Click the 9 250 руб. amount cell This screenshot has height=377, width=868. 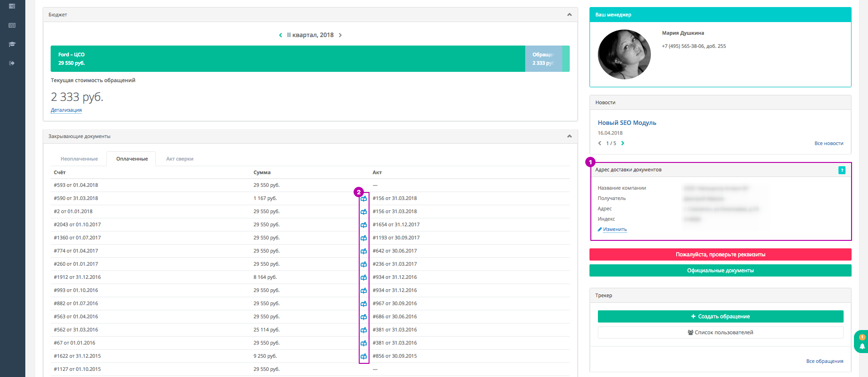click(265, 356)
